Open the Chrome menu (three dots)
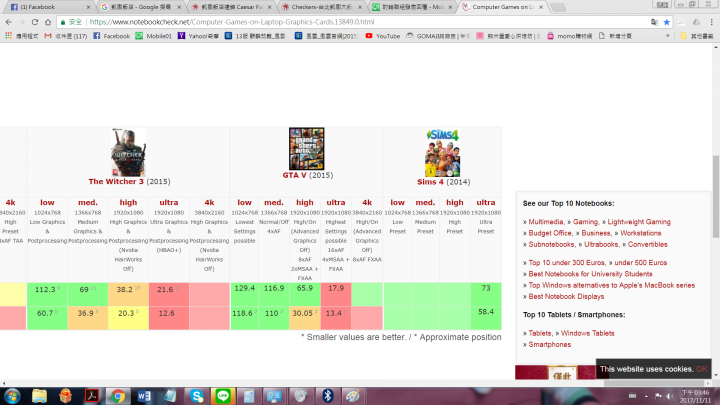720x405 pixels. [711, 22]
